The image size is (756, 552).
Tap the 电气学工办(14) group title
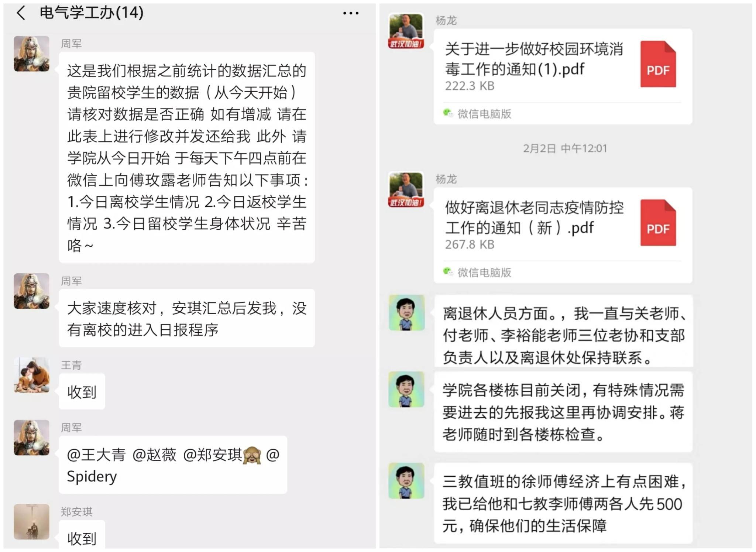[92, 13]
